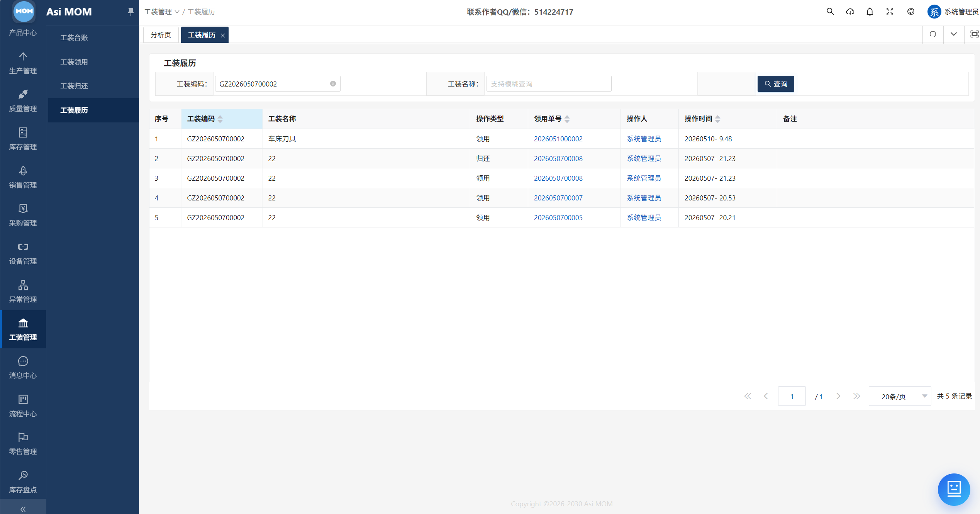Open the header search icon
980x514 pixels.
point(830,12)
